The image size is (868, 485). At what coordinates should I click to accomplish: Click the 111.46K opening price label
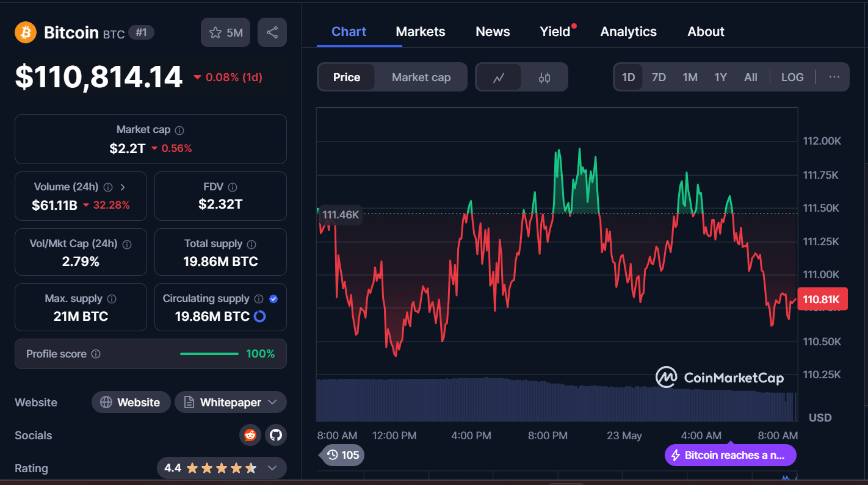tap(341, 214)
